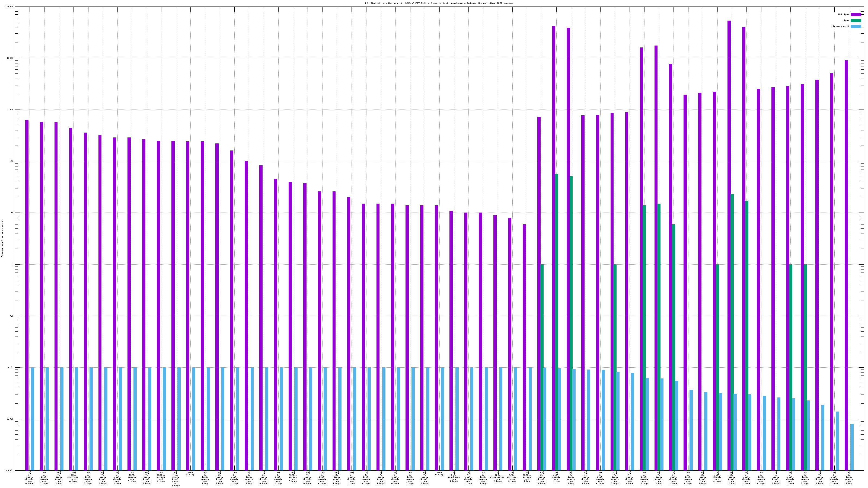The width and height of the screenshot is (868, 488).
Task: Click the 'zen.spamhaus.org 8 hops' x-axis label
Action: point(73,477)
